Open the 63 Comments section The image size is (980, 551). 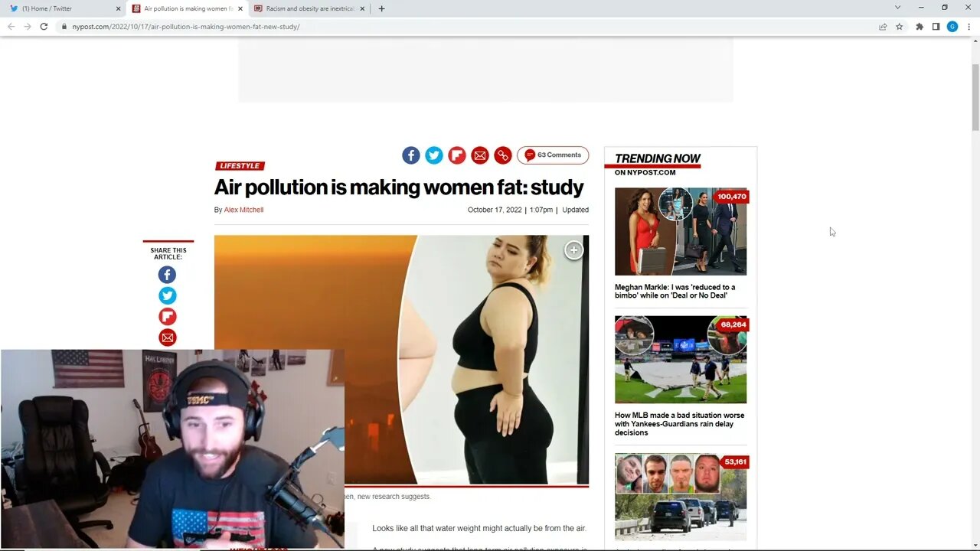click(x=553, y=155)
